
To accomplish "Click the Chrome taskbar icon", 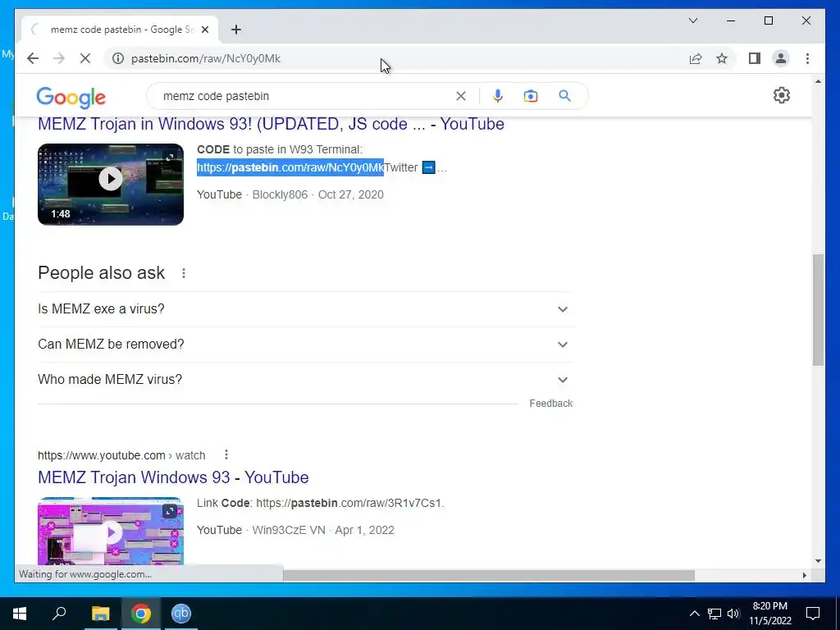I will pyautogui.click(x=141, y=614).
